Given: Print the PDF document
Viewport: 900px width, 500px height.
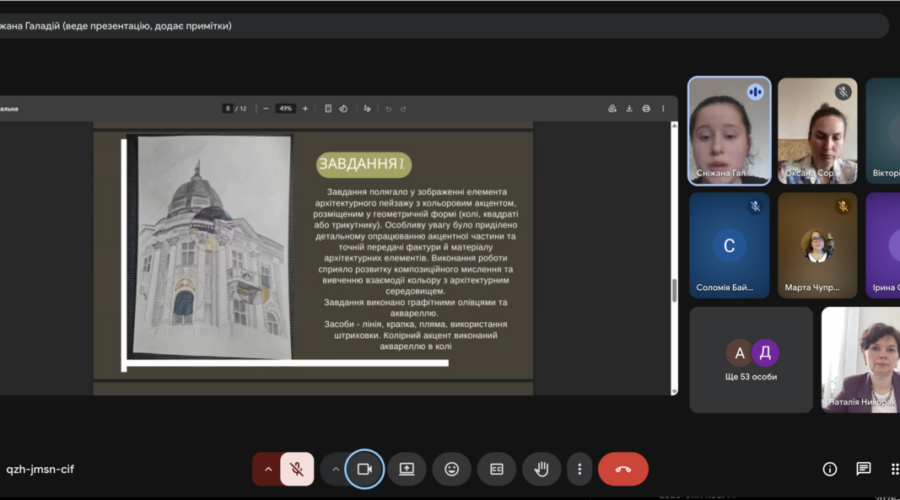Looking at the screenshot, I should tap(646, 108).
